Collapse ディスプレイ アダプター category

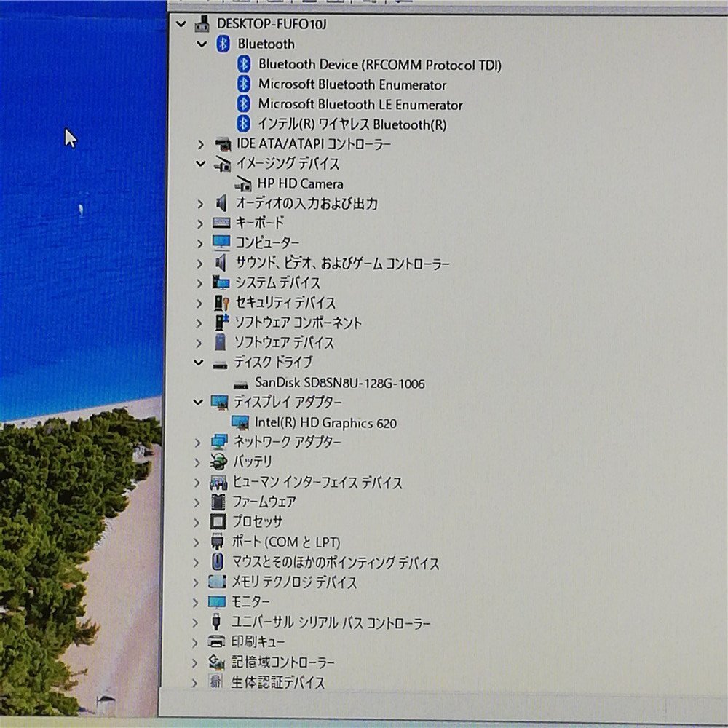coord(198,402)
